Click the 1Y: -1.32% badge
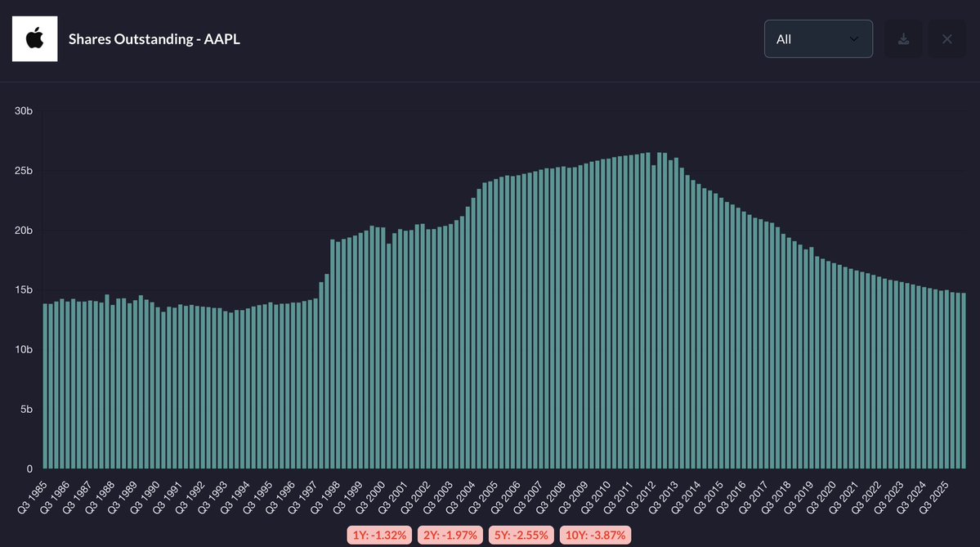 click(x=379, y=535)
